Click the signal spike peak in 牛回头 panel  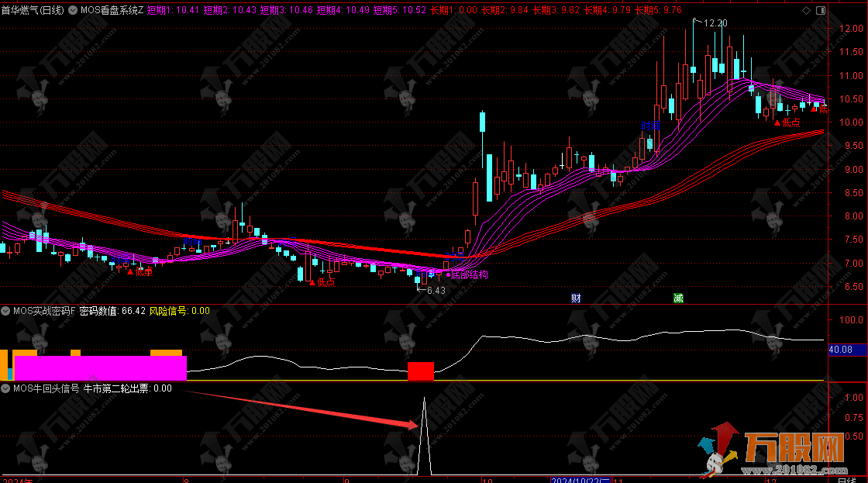424,398
